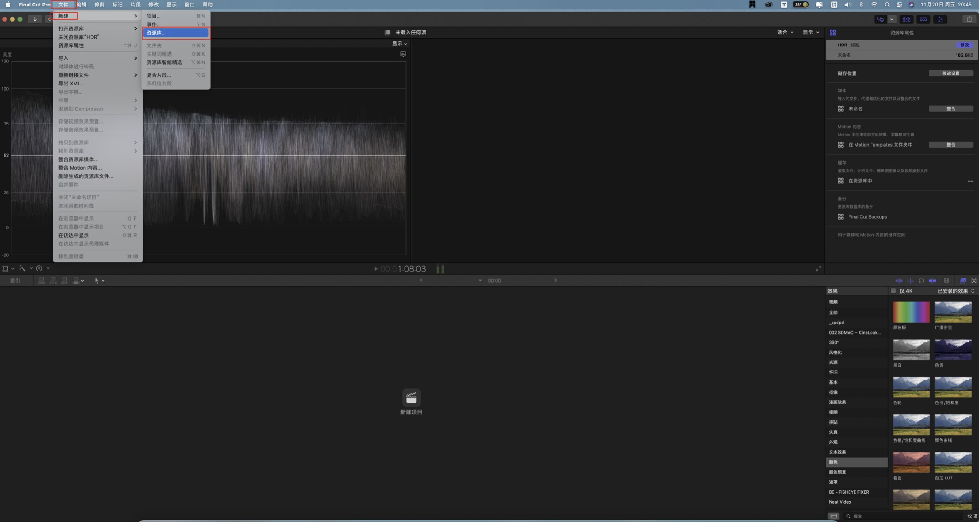The image size is (980, 522).
Task: Toggle the timeline panel visibility icon
Action: (923, 19)
